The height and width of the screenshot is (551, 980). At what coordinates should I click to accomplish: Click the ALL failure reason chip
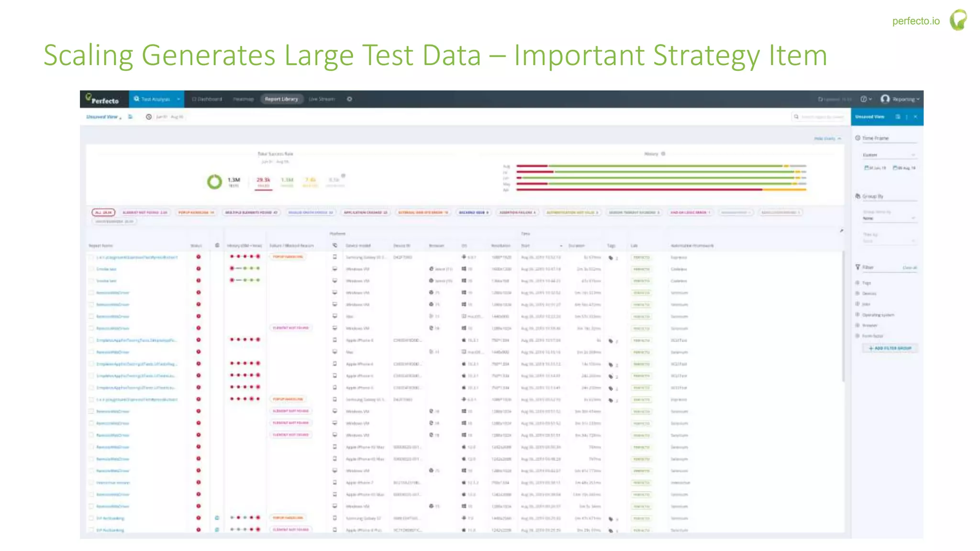[103, 212]
